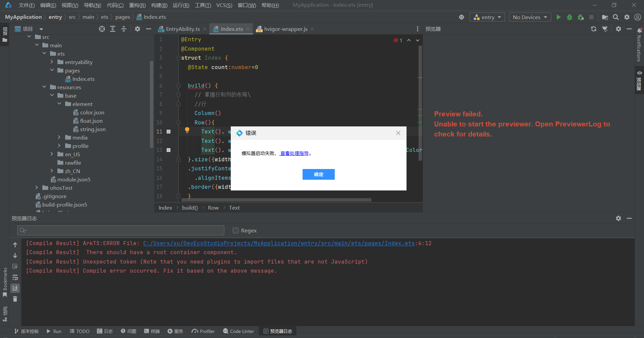Expand the en_US folder
Screen dimensions: 644x338
tap(52, 154)
